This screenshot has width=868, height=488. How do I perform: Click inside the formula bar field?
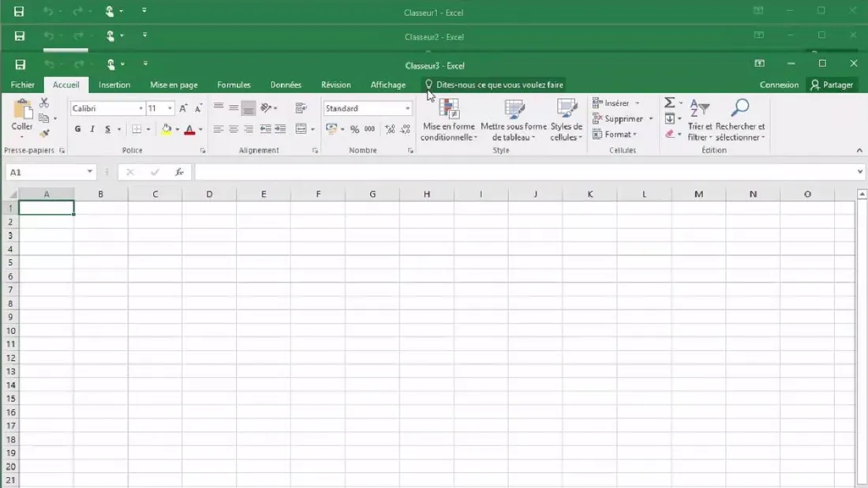point(521,172)
